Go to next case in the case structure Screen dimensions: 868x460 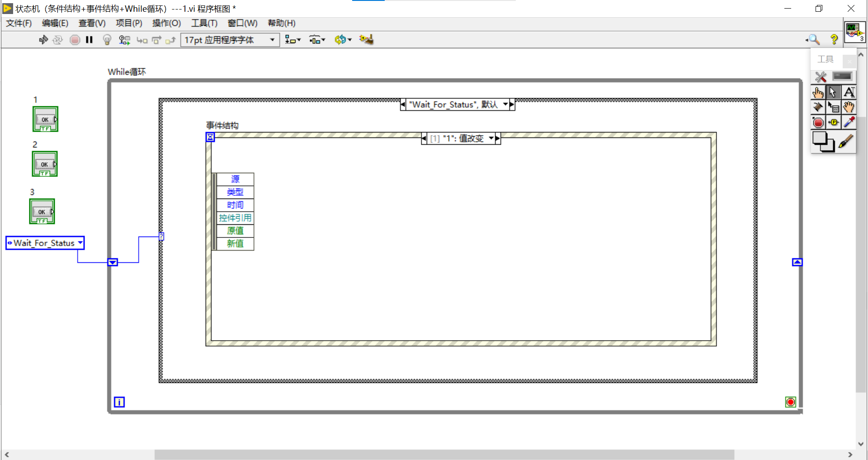512,104
